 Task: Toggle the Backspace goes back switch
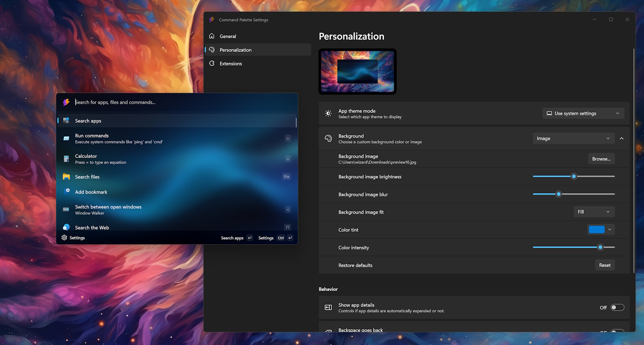[x=617, y=331]
